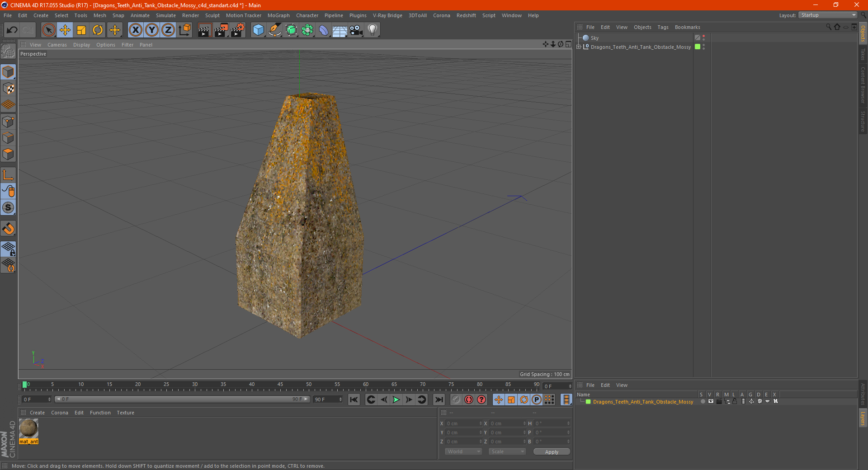Enable the Axis mode icon
868x470 pixels.
pos(8,175)
